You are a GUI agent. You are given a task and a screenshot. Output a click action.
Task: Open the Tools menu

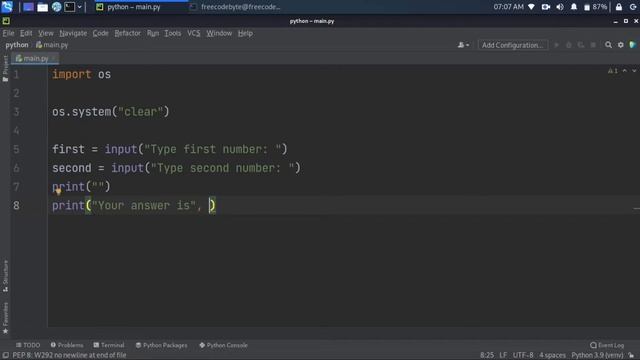pos(173,33)
